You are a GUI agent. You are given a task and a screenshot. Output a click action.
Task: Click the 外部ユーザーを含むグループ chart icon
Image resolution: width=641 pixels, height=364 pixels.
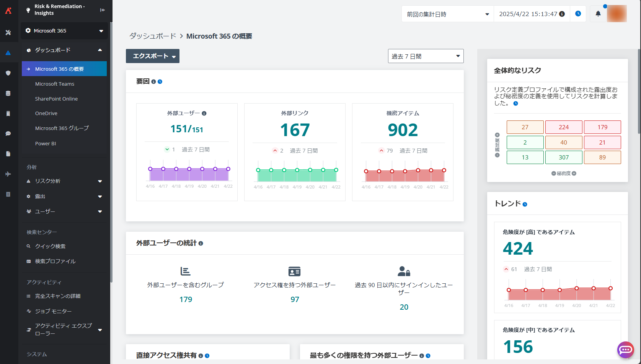click(x=185, y=271)
